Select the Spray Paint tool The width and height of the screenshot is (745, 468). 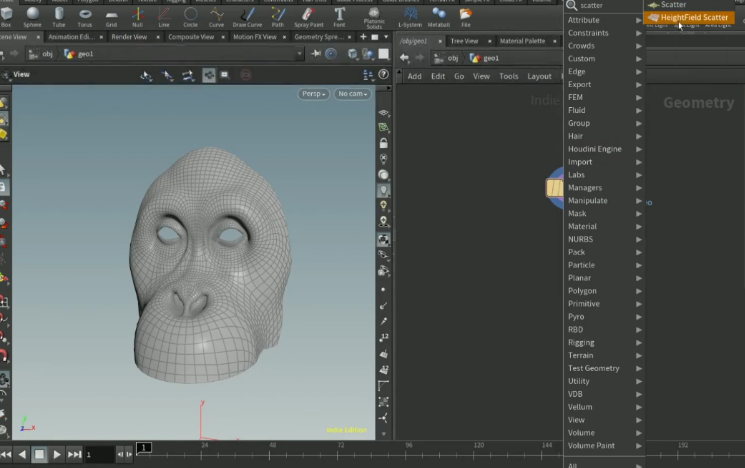point(309,15)
